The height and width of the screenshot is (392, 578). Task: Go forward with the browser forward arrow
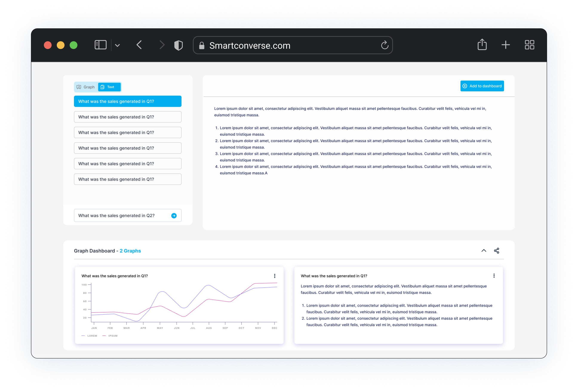pos(162,45)
